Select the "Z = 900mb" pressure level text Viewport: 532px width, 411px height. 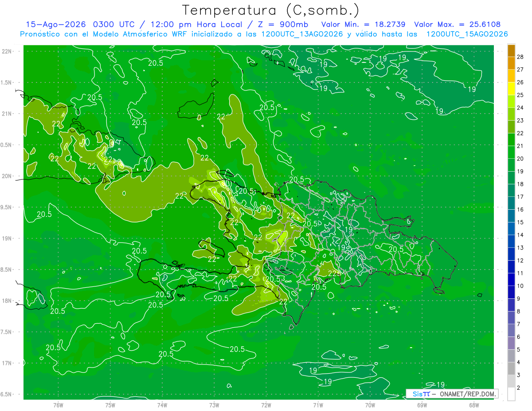pyautogui.click(x=282, y=24)
